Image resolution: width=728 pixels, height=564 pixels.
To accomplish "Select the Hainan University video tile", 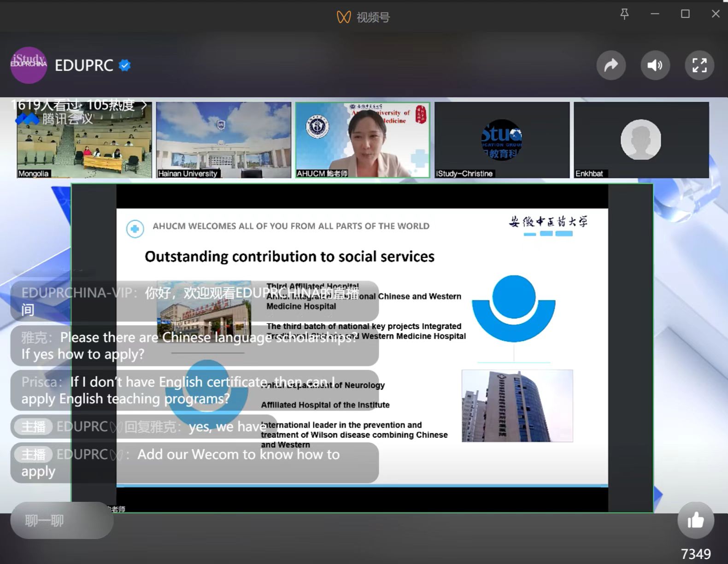I will [x=223, y=140].
